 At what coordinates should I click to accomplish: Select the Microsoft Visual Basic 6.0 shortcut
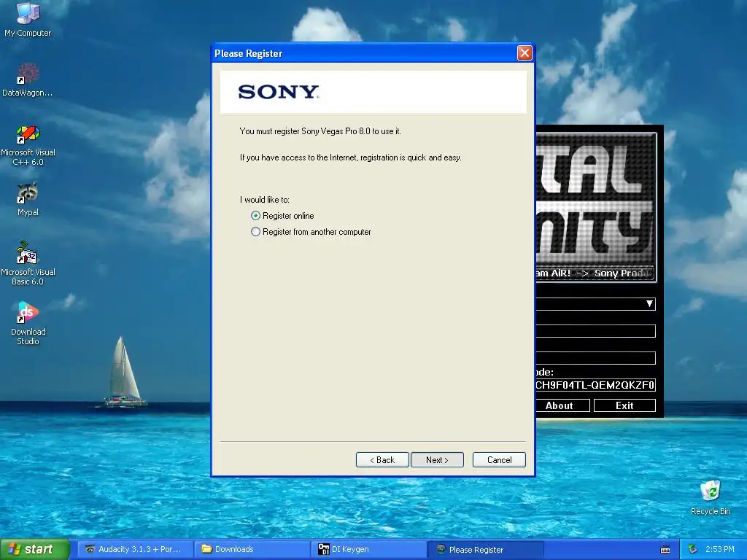28,264
